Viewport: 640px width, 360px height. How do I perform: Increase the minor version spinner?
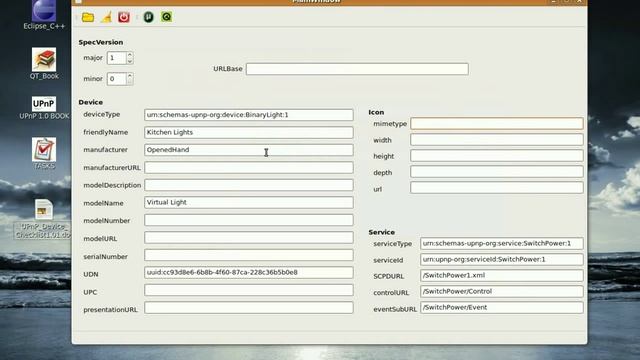(x=130, y=76)
